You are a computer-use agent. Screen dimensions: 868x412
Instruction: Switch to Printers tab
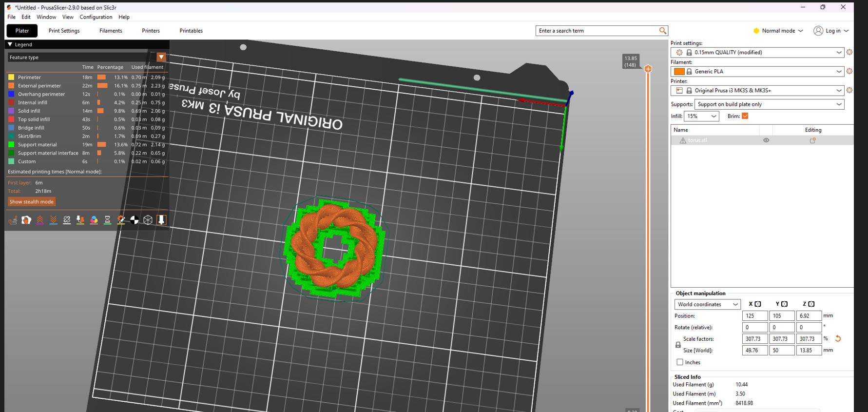click(x=151, y=31)
